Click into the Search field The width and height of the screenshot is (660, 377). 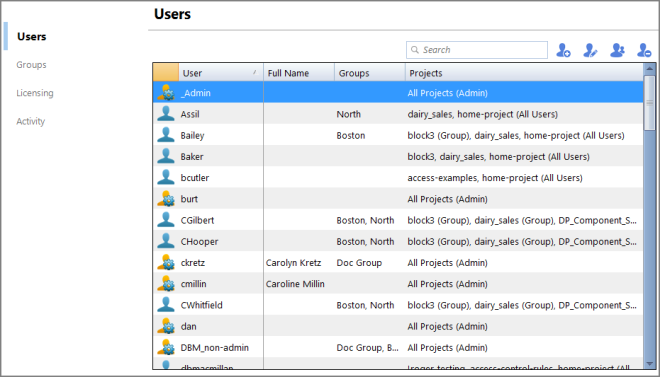[x=477, y=50]
